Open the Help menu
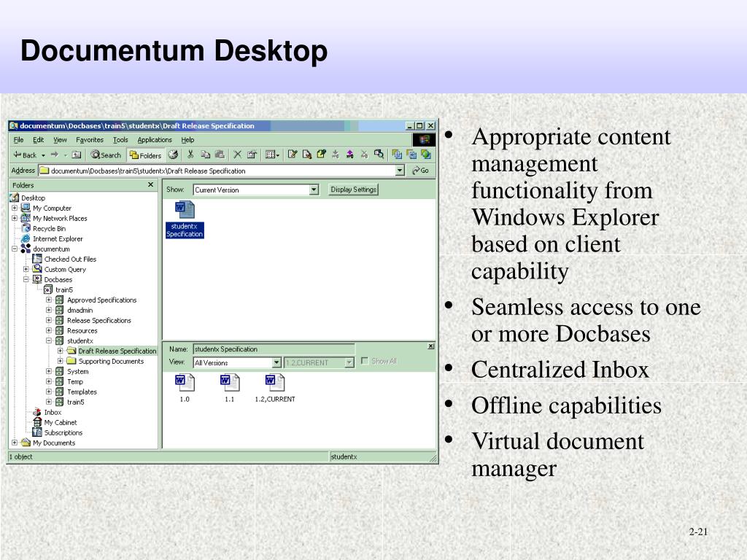 point(187,139)
